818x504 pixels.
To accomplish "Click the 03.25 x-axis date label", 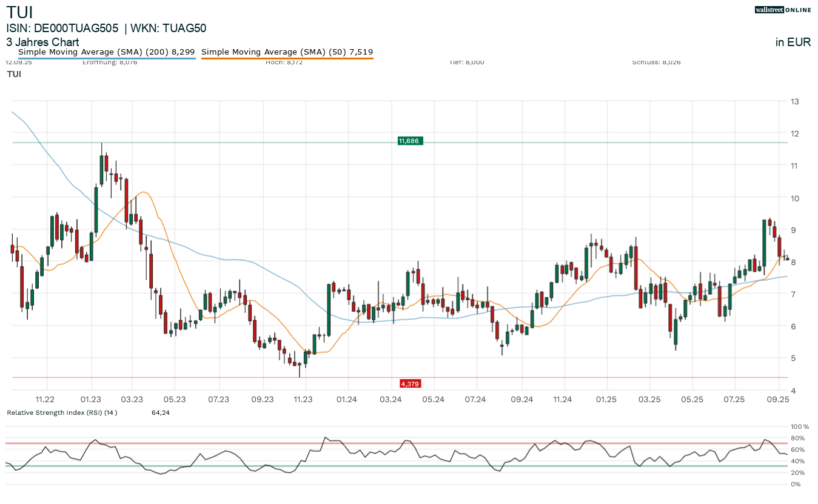I will click(x=650, y=399).
